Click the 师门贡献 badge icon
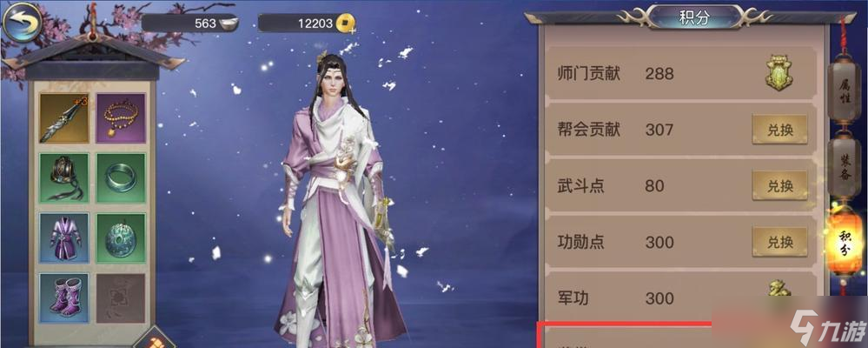The width and height of the screenshot is (868, 348). point(779,74)
